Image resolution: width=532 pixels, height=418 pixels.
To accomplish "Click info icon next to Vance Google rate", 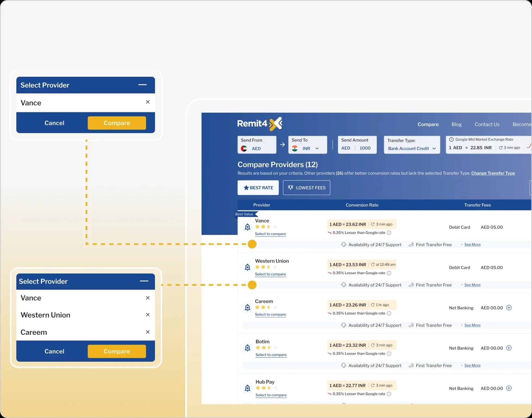I will tap(389, 233).
